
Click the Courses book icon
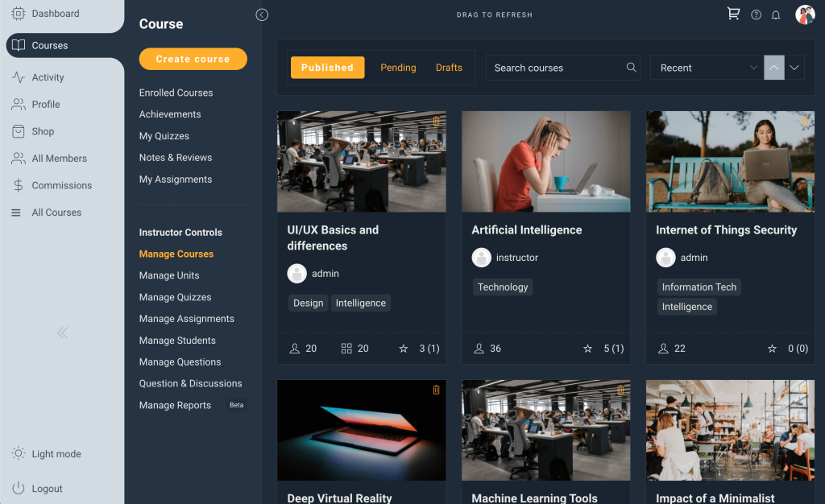pyautogui.click(x=19, y=45)
